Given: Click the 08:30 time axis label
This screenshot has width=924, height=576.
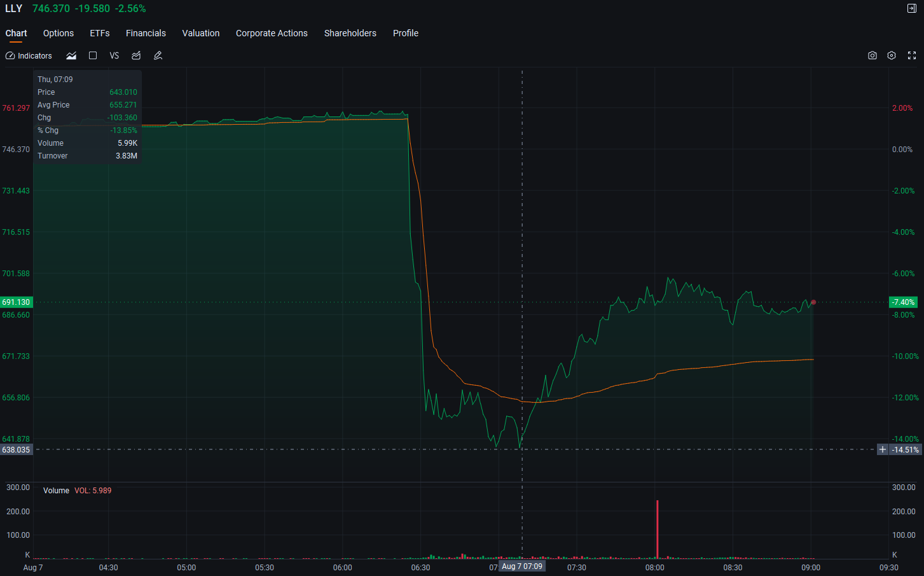Looking at the screenshot, I should 733,568.
